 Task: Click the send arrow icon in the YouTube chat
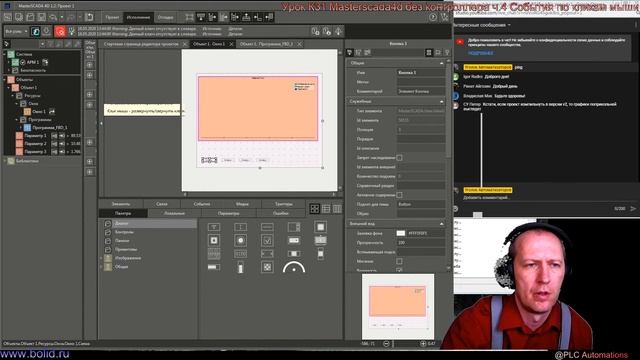point(633,209)
